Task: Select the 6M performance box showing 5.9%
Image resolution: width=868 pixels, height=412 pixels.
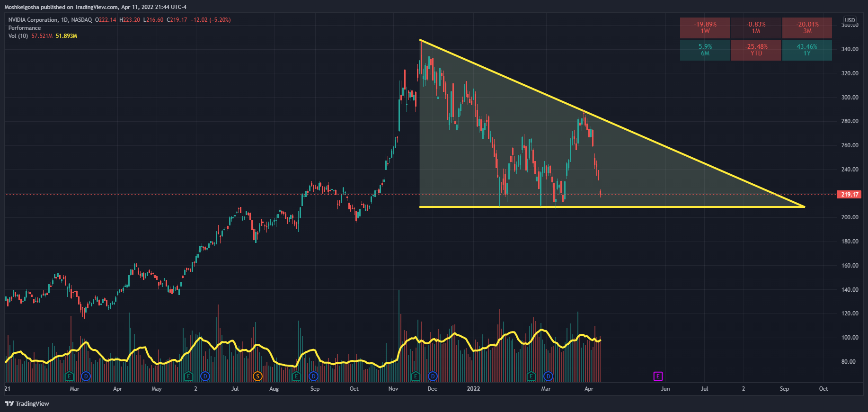Action: 705,50
